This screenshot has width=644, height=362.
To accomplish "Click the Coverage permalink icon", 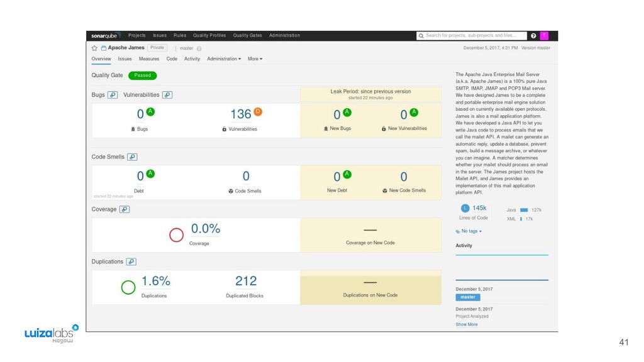I will [x=125, y=209].
